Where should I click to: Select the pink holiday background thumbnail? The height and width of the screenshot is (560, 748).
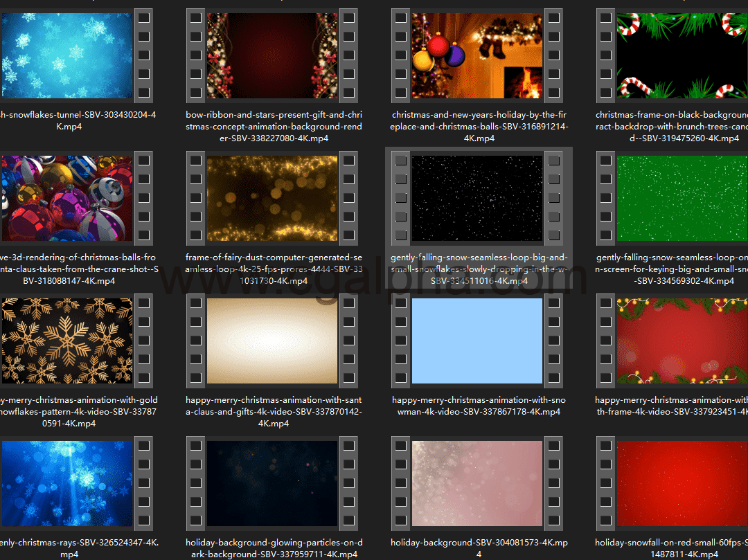click(477, 483)
